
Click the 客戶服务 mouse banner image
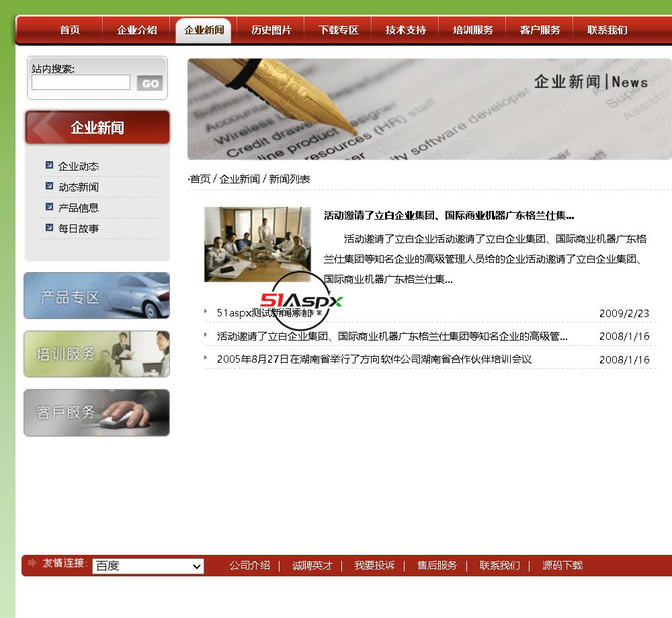click(97, 412)
